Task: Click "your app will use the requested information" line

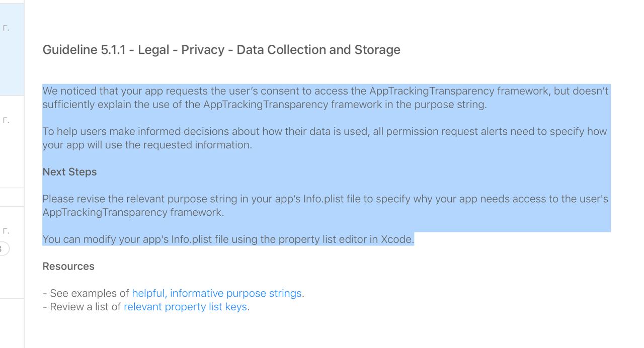Action: 147,145
